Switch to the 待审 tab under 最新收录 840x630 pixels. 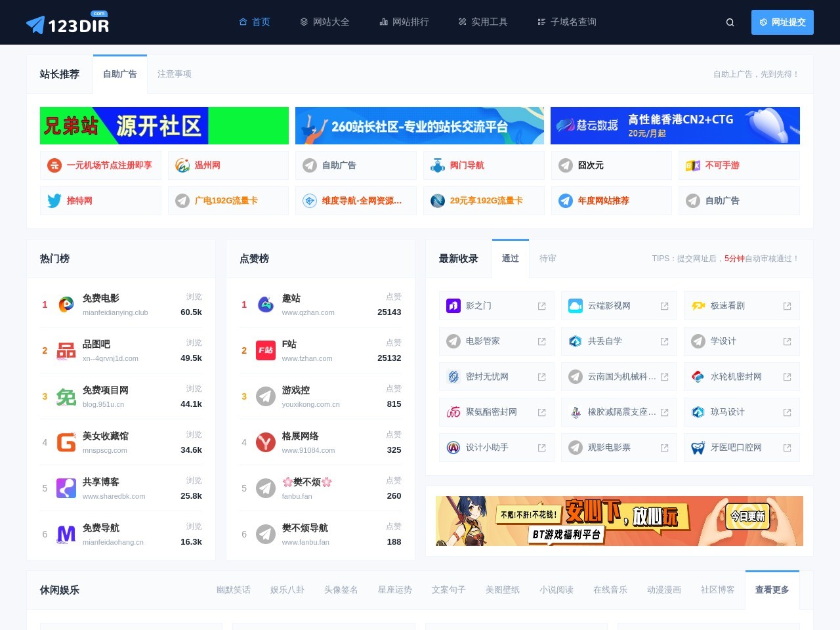click(548, 259)
